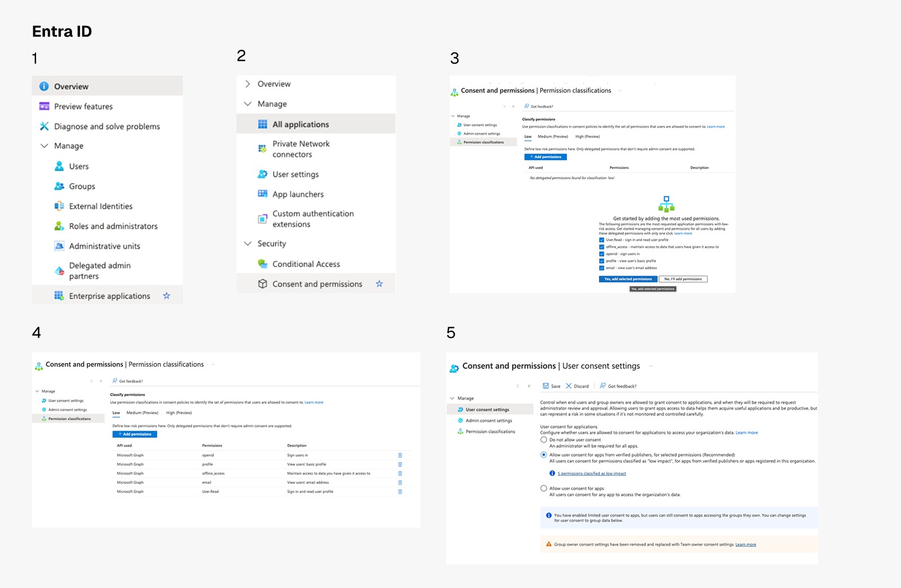This screenshot has height=588, width=901.
Task: Expand the Overview section in panel 2
Action: coord(247,84)
